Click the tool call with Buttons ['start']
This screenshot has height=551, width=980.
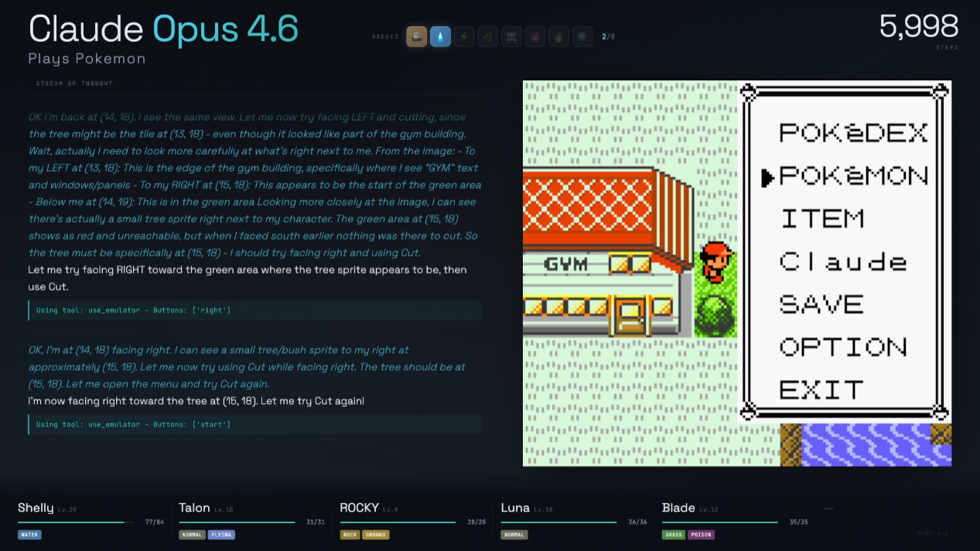254,424
